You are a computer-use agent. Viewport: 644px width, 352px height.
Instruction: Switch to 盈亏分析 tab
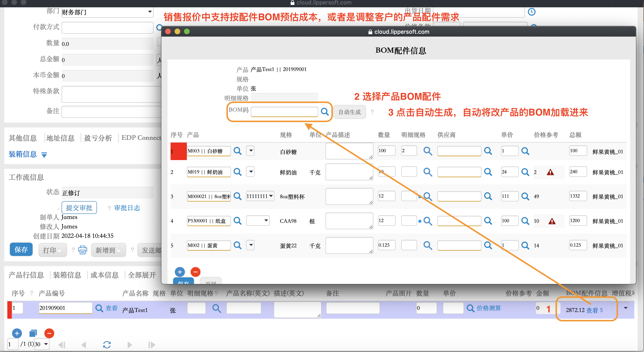pos(98,138)
